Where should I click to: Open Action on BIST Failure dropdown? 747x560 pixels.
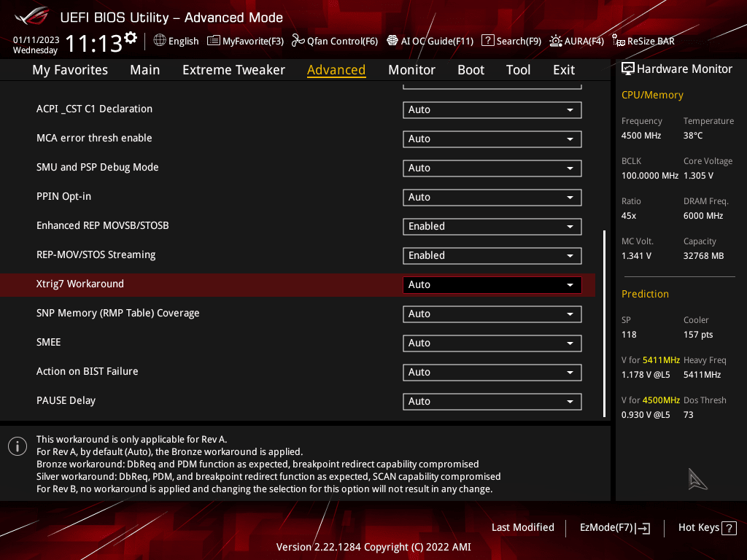tap(492, 372)
